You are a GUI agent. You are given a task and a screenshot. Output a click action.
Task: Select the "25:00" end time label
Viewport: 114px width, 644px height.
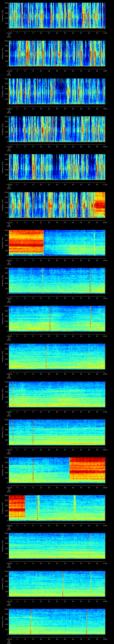[105, 336]
